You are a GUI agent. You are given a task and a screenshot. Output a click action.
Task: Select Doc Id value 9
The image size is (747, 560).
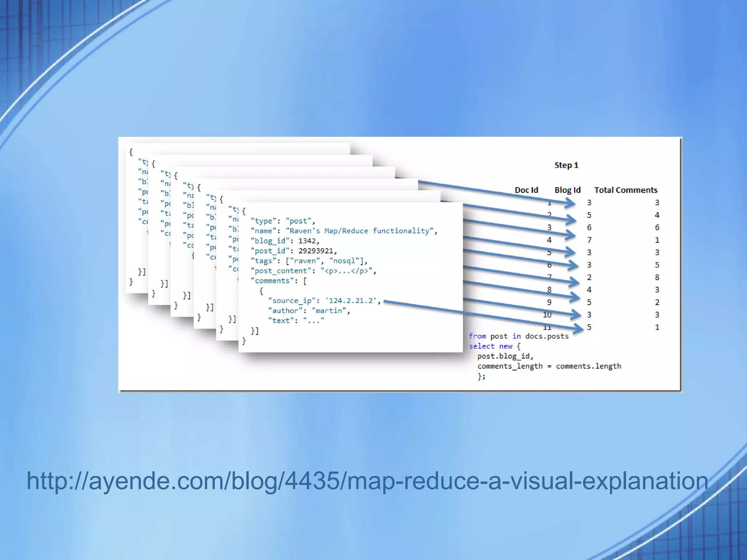[x=549, y=302]
